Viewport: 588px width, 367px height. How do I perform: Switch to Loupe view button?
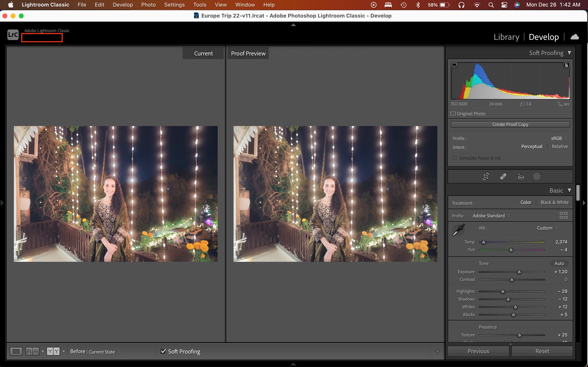pyautogui.click(x=16, y=351)
